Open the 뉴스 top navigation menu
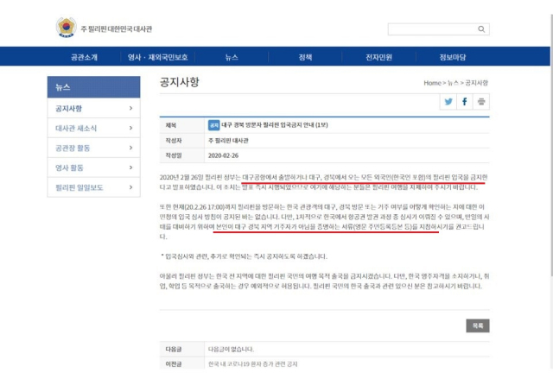This screenshot has height=392, width=553. 232,57
